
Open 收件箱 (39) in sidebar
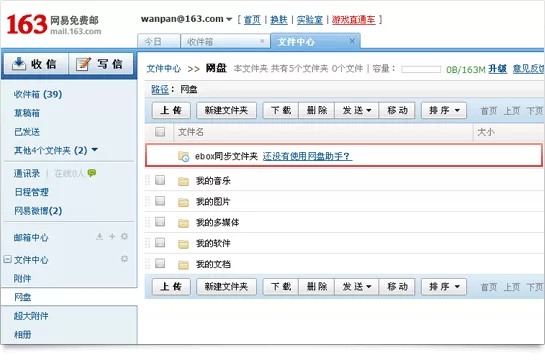[x=38, y=94]
